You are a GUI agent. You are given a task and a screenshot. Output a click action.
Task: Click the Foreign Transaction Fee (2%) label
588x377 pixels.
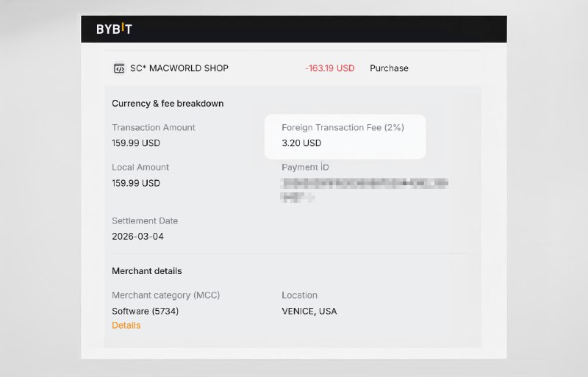(343, 128)
